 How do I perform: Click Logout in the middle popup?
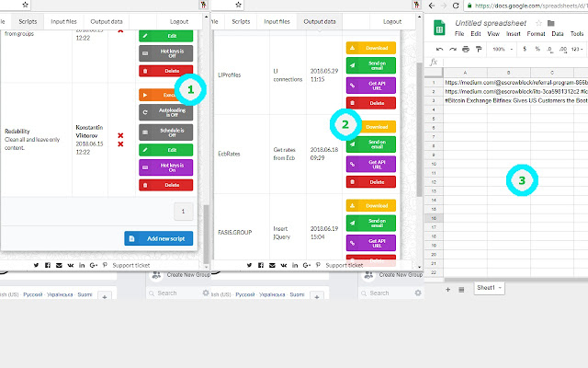tap(392, 21)
